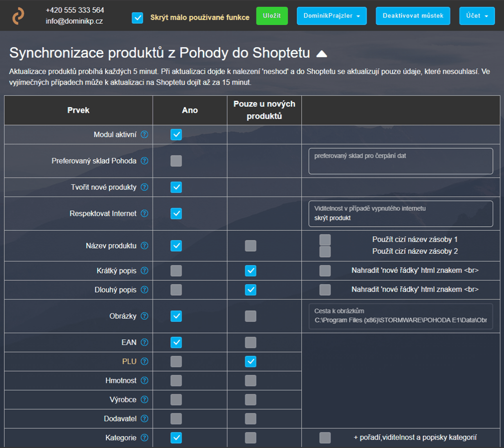Open visibility dropdown showing skrýt produkt
This screenshot has height=448, width=504.
(401, 214)
